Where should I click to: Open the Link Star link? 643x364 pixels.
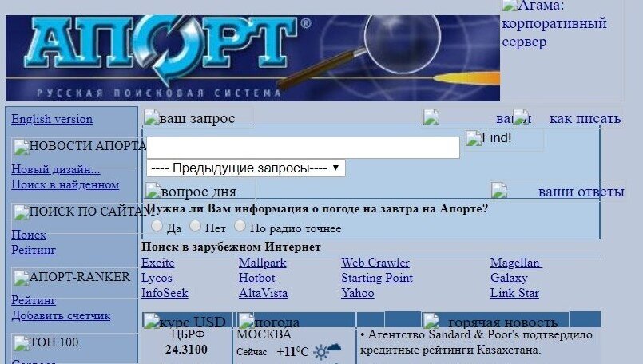pyautogui.click(x=514, y=293)
